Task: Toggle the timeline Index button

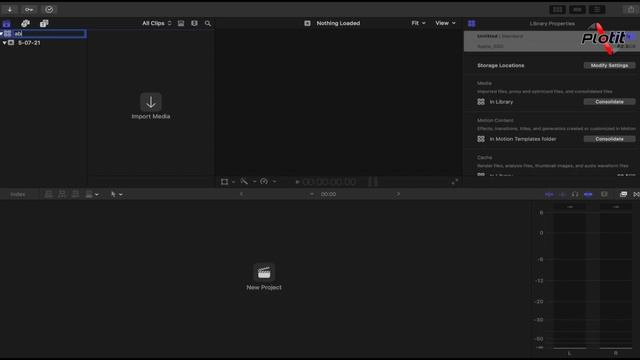Action: coord(18,194)
